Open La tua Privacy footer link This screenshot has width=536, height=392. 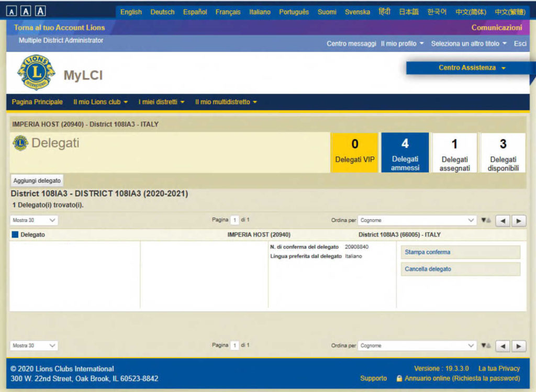499,368
